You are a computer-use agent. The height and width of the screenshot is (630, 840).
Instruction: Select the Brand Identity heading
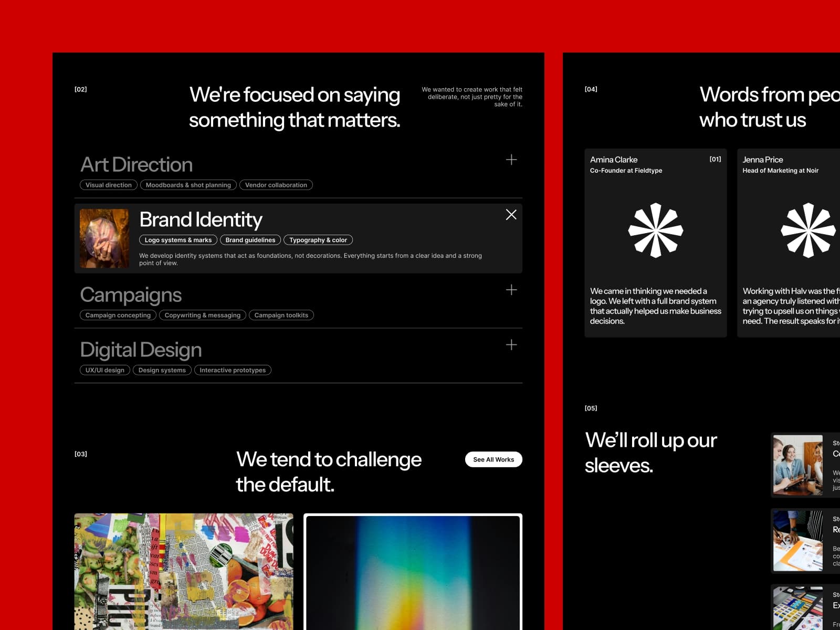pos(201,219)
